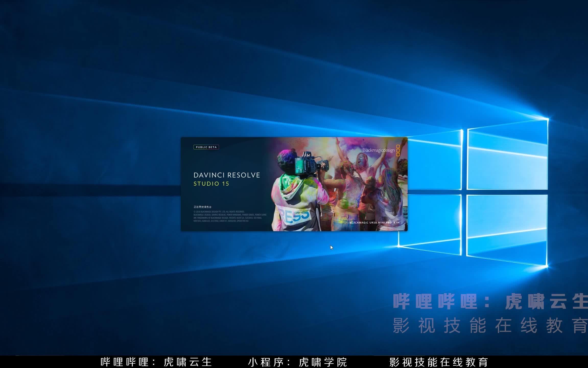Click the 2018 copyright notice line
This screenshot has width=588, height=368.
tap(219, 212)
